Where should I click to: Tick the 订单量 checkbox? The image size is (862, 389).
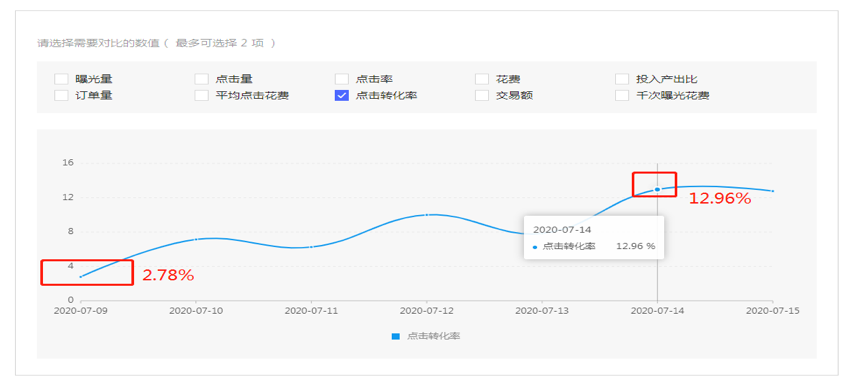click(61, 96)
